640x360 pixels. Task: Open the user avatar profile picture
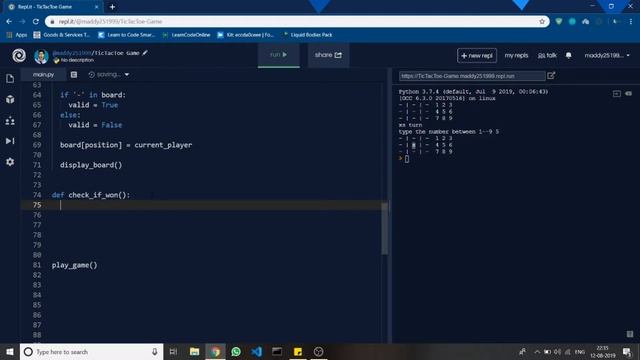[x=41, y=56]
